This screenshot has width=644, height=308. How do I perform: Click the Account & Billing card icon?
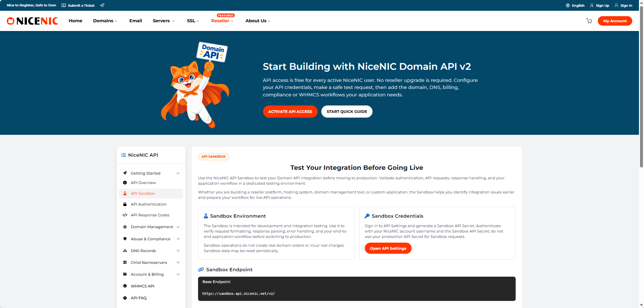tap(125, 274)
